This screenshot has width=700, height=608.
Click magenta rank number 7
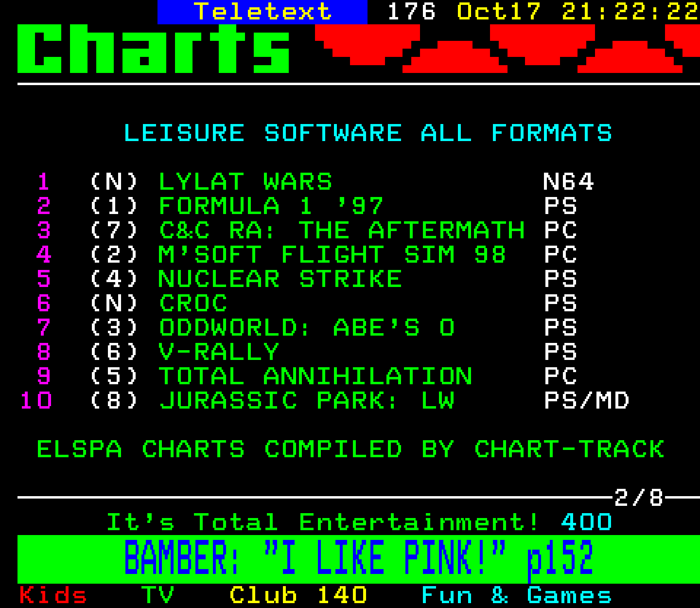pos(44,328)
